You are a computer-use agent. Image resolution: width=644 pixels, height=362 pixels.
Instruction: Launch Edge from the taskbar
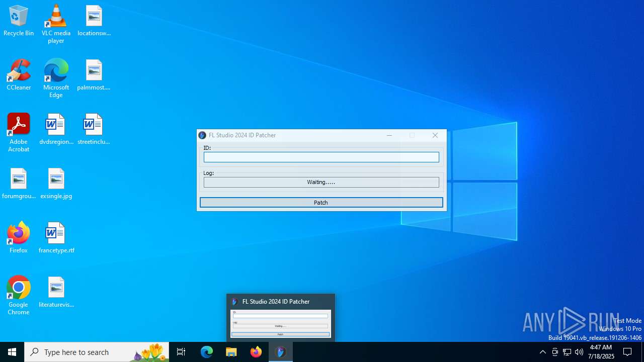(207, 352)
